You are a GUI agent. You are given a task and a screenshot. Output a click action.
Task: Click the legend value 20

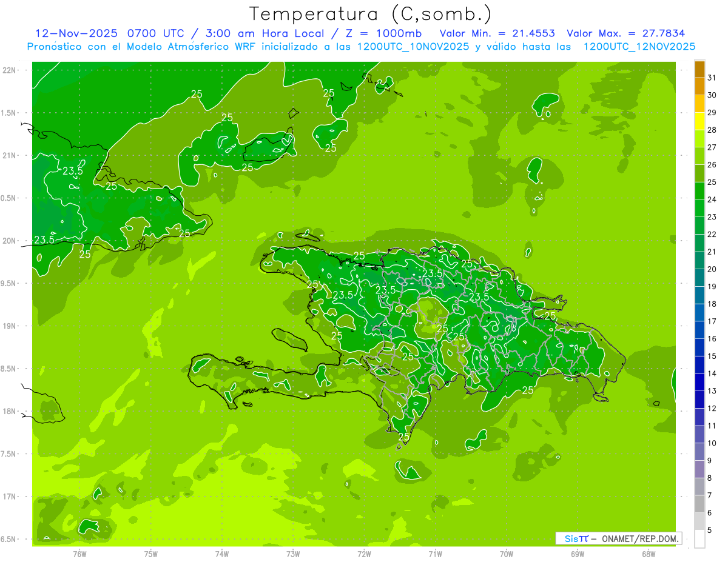click(x=712, y=269)
